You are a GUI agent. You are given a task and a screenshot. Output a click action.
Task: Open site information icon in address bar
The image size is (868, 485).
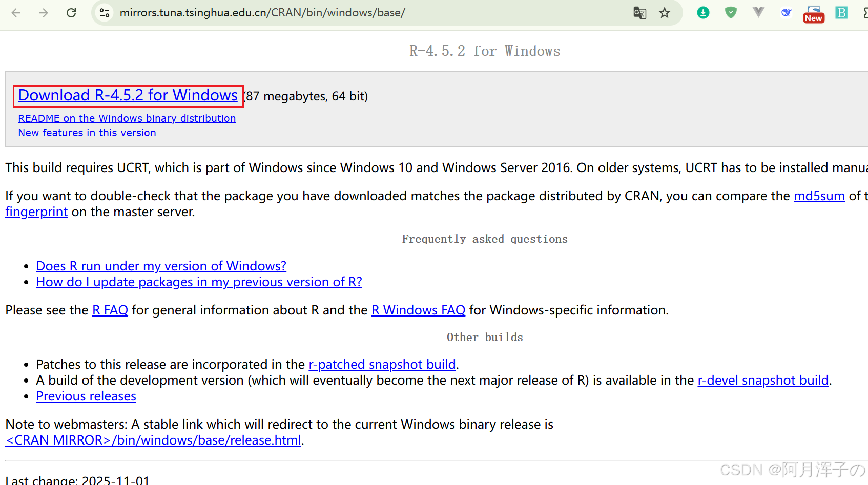105,13
